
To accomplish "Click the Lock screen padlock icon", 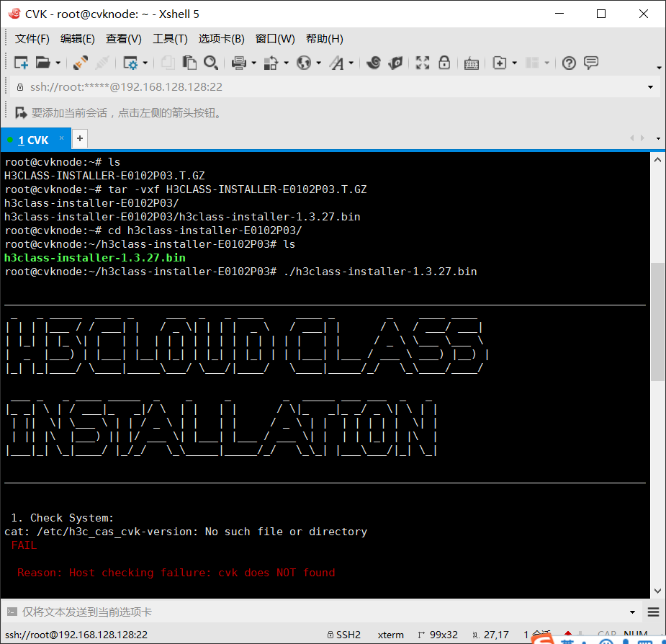I will click(444, 63).
